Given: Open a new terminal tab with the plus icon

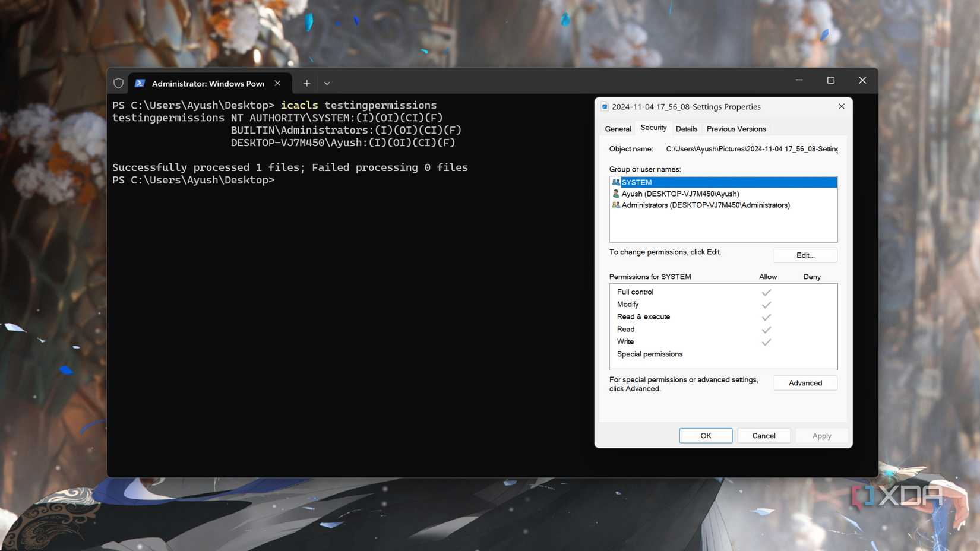Looking at the screenshot, I should click(x=307, y=83).
